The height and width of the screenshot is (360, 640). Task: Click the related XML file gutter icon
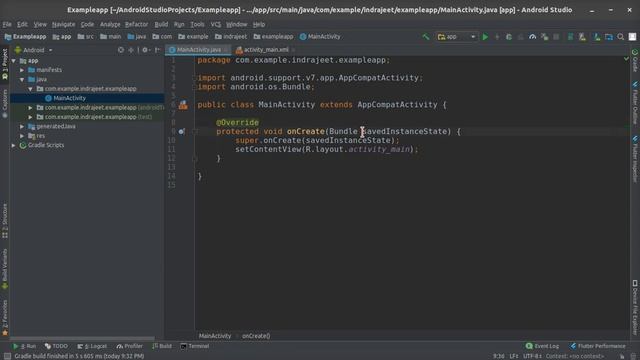[183, 105]
